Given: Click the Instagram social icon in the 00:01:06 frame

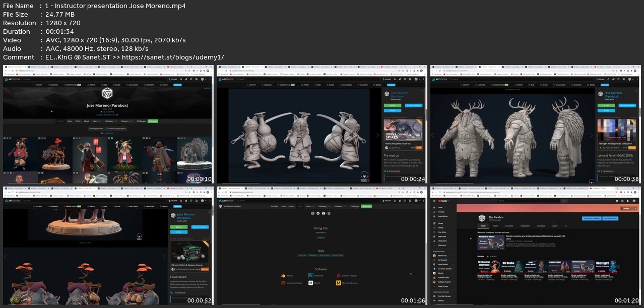Looking at the screenshot, I should point(329,213).
